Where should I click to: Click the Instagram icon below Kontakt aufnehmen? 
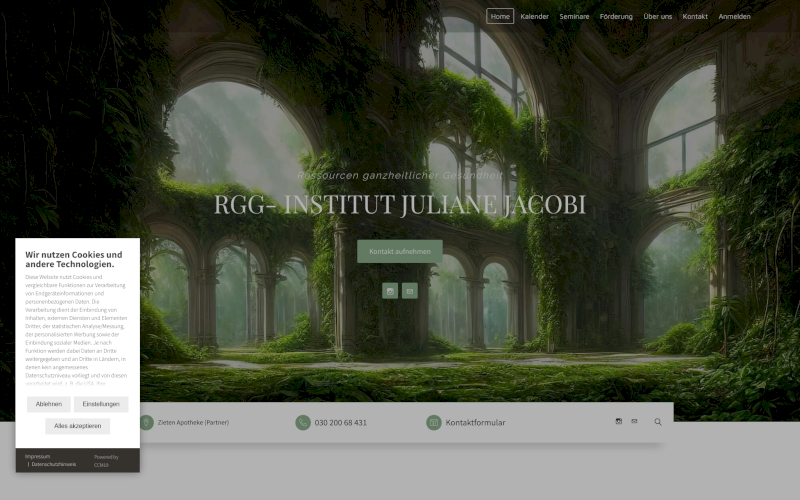[x=390, y=291]
